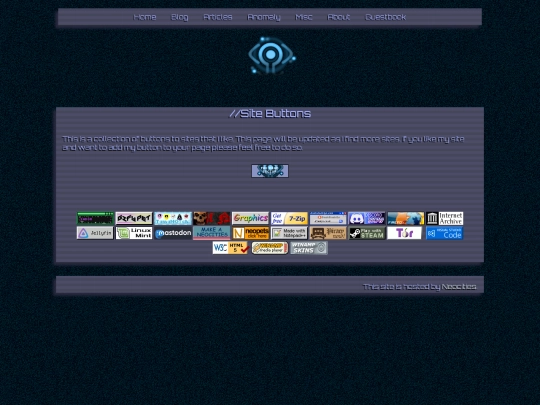Image resolution: width=540 pixels, height=405 pixels.
Task: Go to the Blog section
Action: [179, 17]
